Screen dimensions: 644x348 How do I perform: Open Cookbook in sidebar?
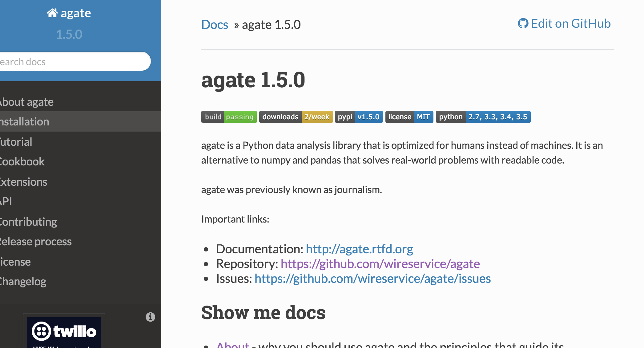point(81,161)
